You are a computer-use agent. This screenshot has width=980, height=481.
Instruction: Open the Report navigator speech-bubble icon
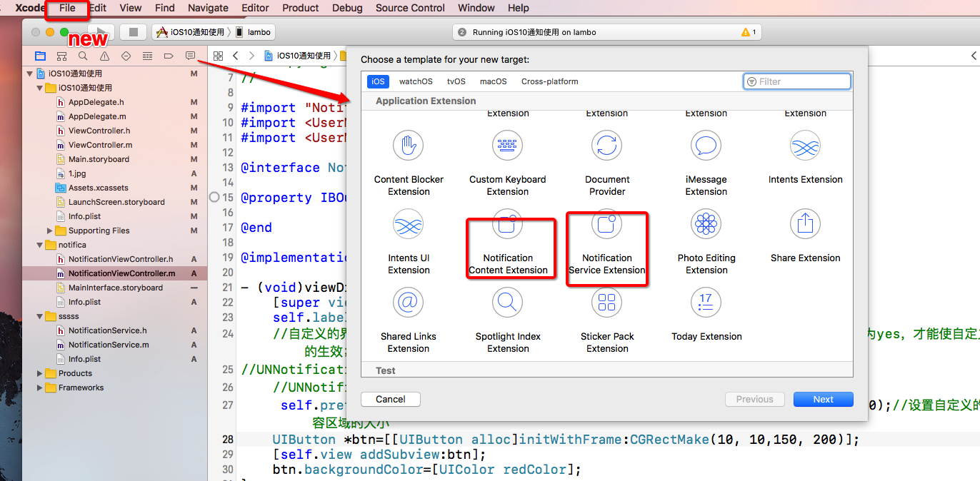point(190,56)
